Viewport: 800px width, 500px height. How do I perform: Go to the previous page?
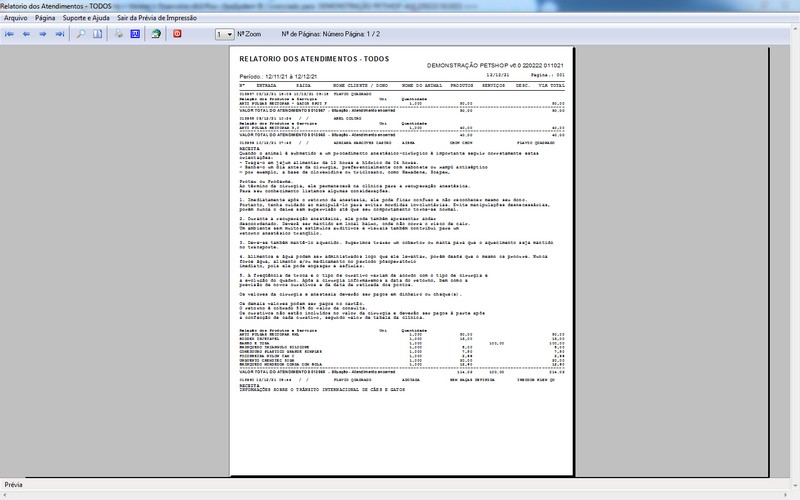pos(27,34)
